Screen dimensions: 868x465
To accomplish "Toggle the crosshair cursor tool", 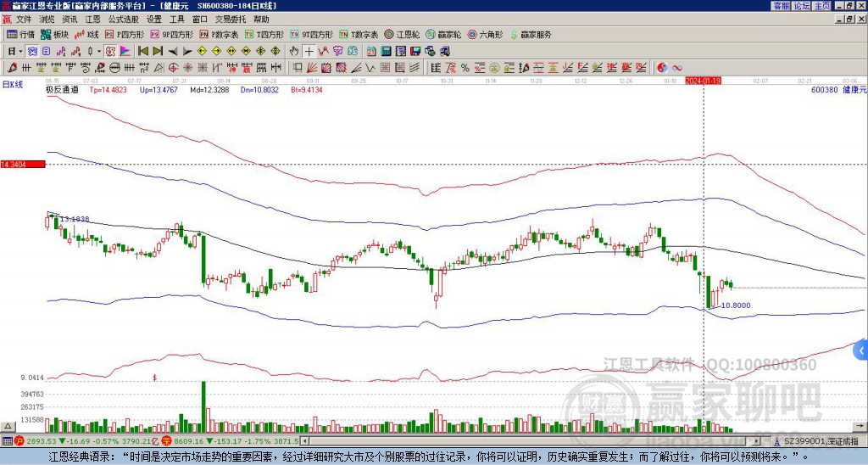I will click(x=309, y=51).
